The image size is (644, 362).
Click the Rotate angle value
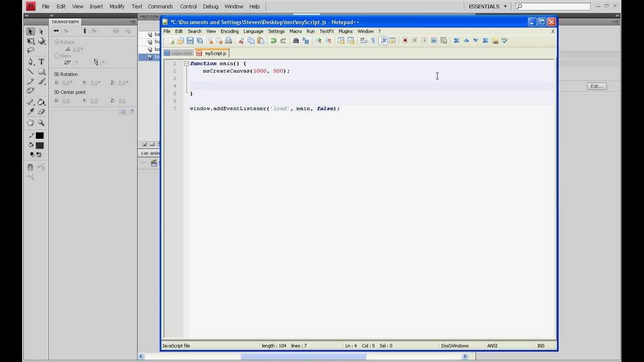[x=77, y=49]
